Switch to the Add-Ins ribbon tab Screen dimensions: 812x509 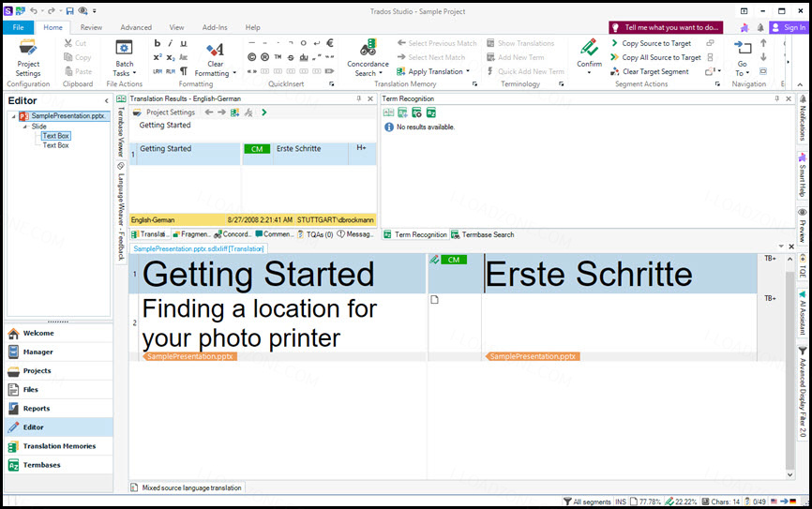point(215,27)
